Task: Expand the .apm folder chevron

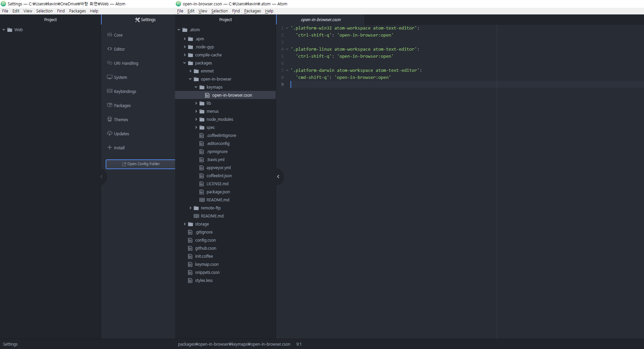Action: coord(184,39)
